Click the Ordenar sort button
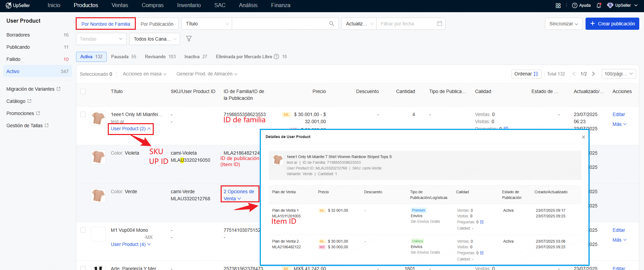 coord(526,74)
